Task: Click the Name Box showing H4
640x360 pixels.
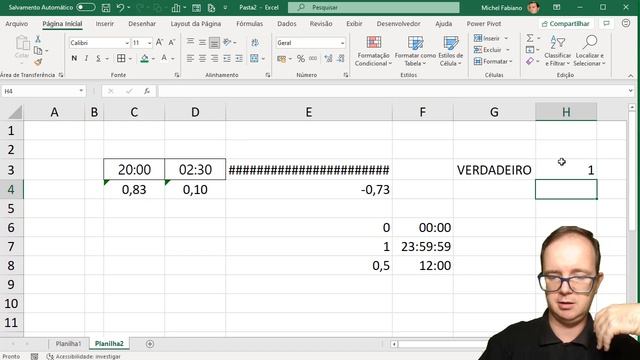Action: 43,91
